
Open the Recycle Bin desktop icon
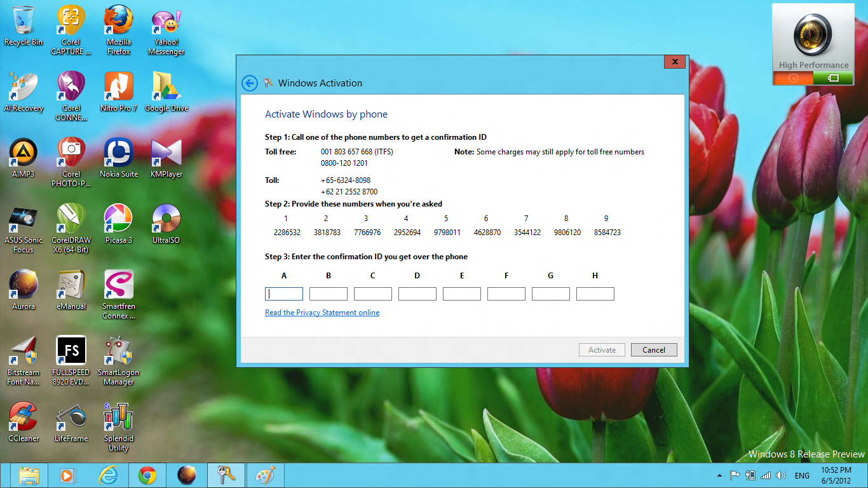24,26
